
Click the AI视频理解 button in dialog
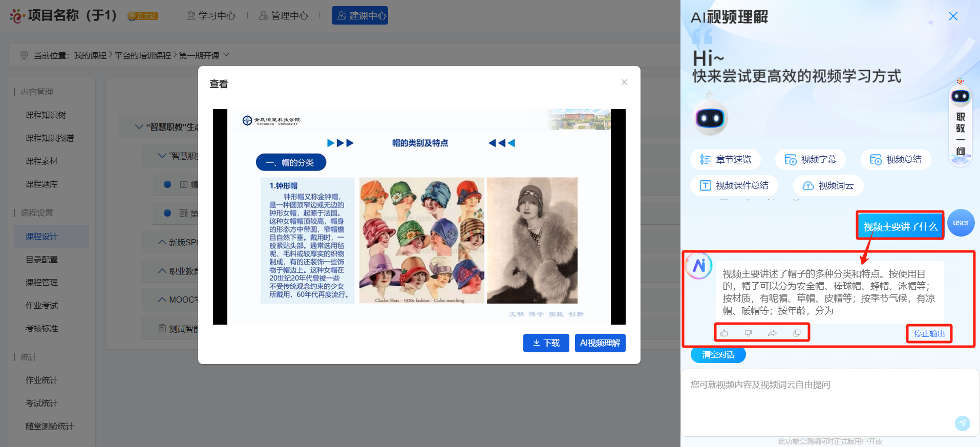point(600,343)
